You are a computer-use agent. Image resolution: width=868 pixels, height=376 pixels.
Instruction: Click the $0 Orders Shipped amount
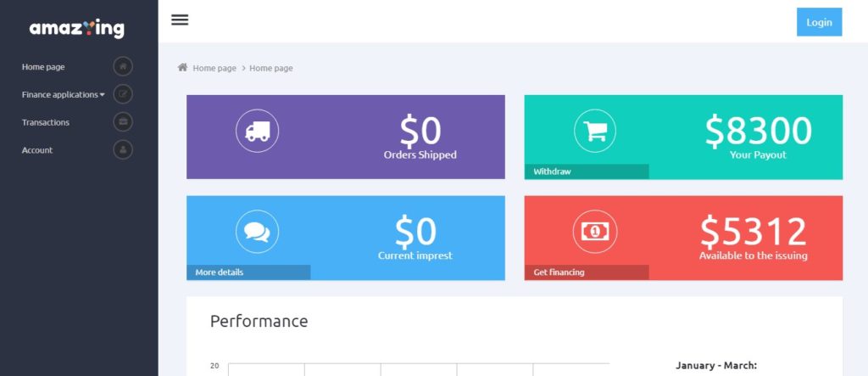pos(420,132)
